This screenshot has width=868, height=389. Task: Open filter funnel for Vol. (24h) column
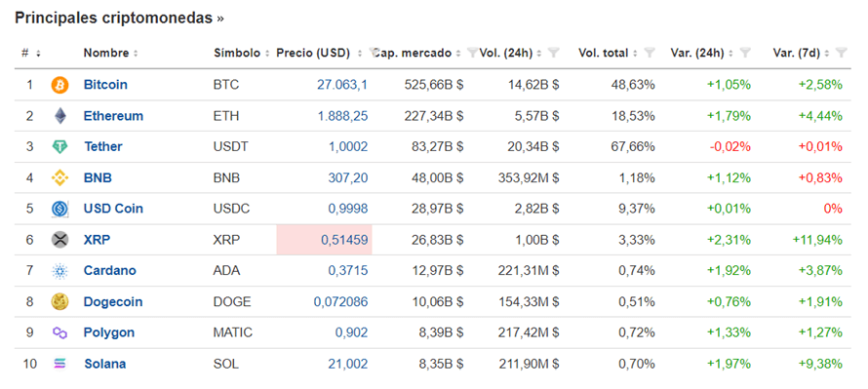coord(554,53)
